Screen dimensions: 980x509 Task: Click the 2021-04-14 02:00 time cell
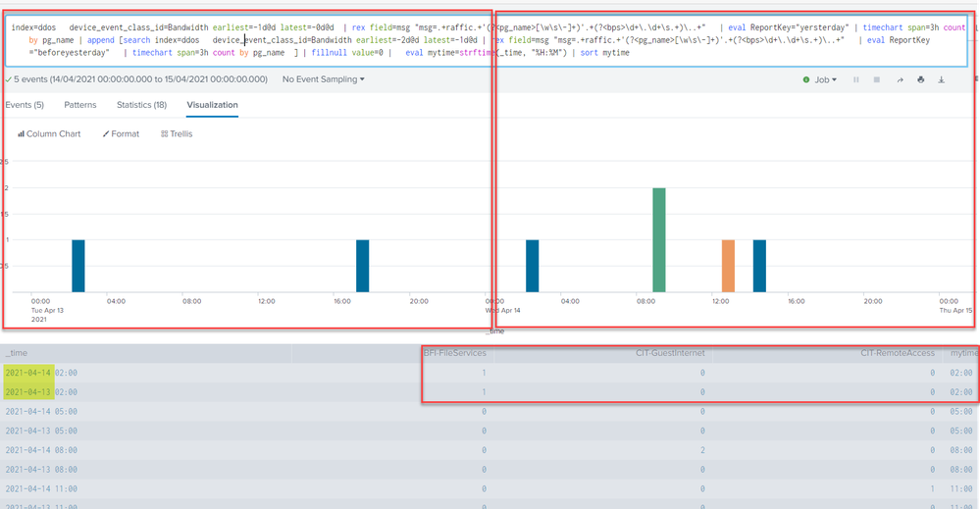tap(41, 373)
